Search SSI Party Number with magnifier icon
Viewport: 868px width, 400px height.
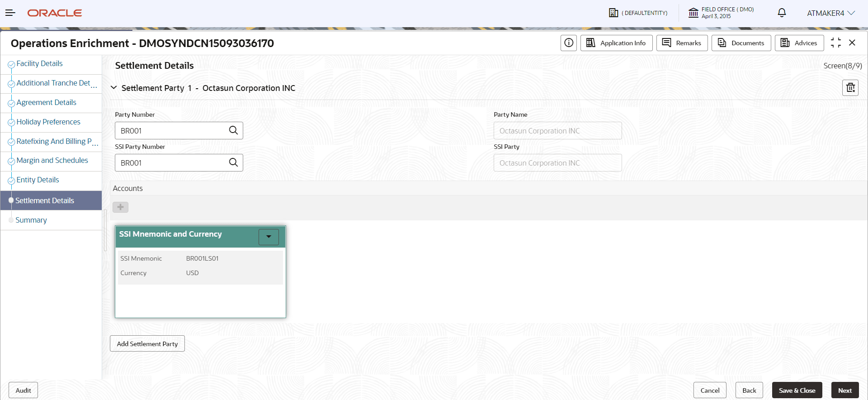(x=233, y=162)
